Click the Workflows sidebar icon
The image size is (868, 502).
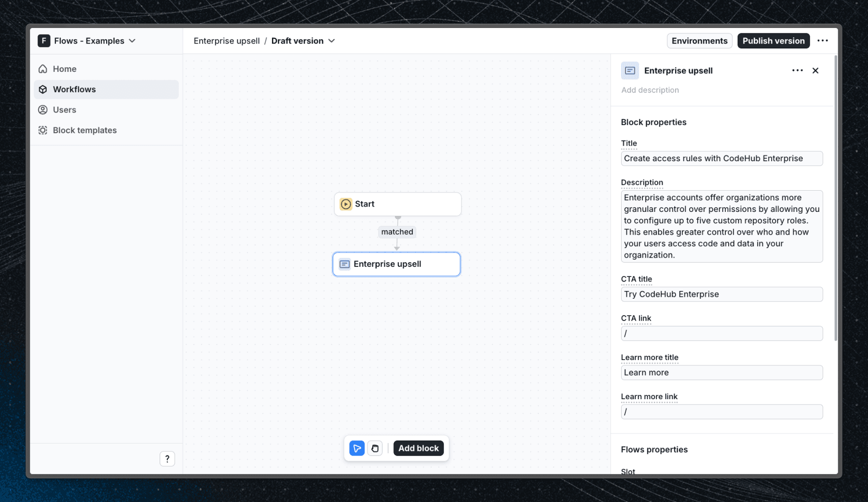43,89
